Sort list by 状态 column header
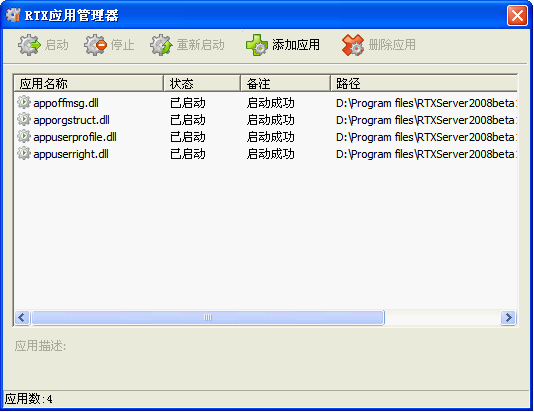Screen dimensions: 534x412 point(202,83)
